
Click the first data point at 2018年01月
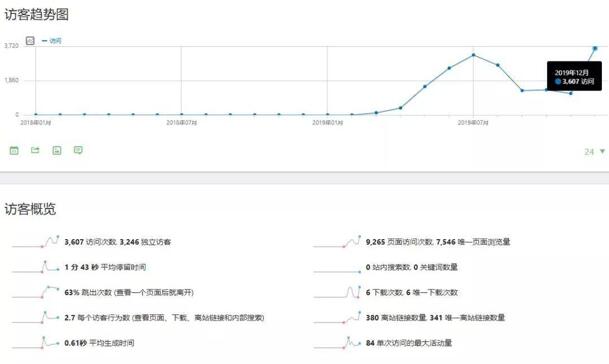[36, 115]
